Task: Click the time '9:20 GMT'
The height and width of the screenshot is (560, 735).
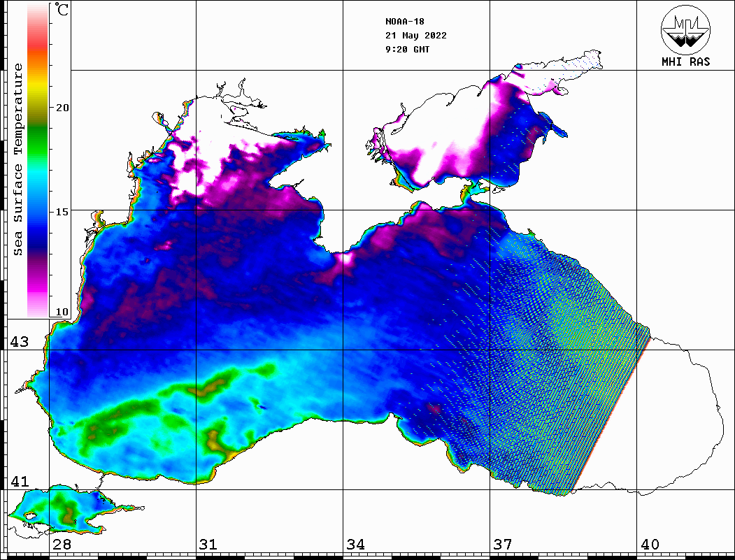Action: pyautogui.click(x=407, y=50)
